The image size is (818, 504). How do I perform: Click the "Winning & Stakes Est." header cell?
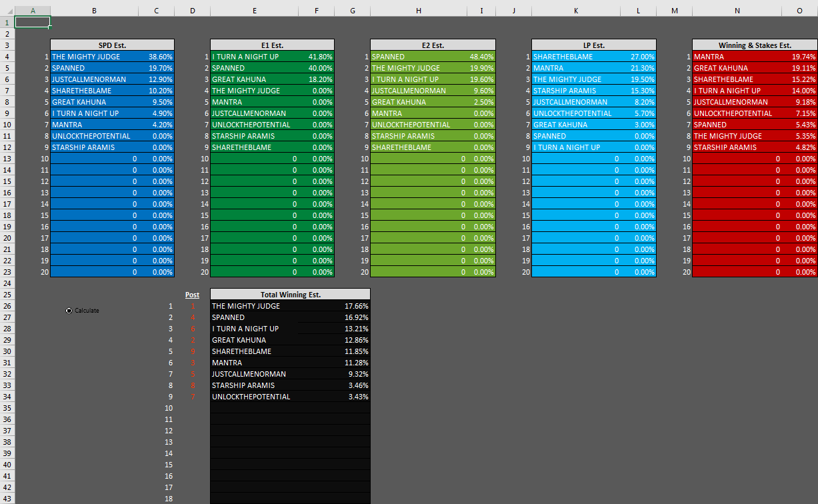coord(755,45)
